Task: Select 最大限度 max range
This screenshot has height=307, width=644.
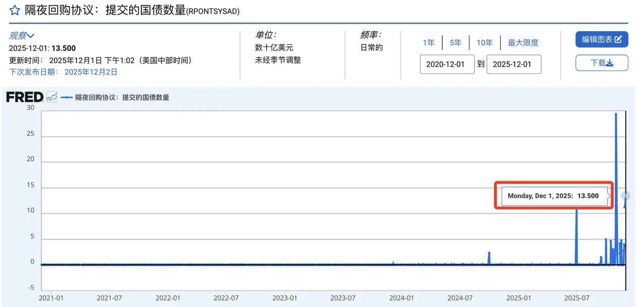Action: tap(523, 43)
